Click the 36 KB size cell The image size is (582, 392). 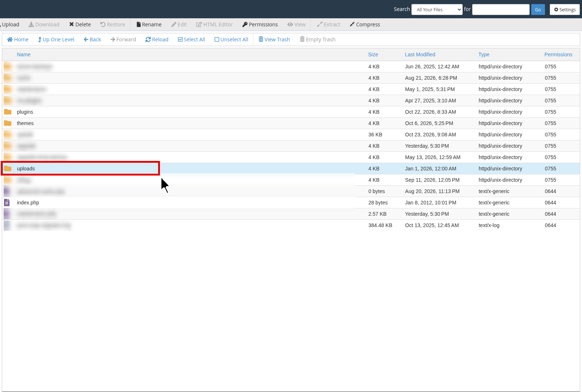pos(375,135)
